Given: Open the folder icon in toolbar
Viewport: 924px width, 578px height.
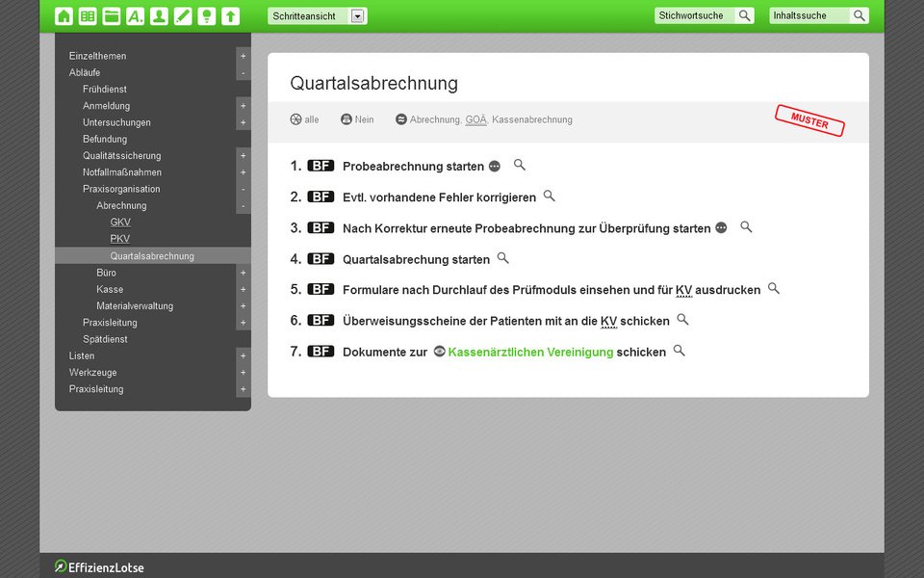Looking at the screenshot, I should click(112, 16).
